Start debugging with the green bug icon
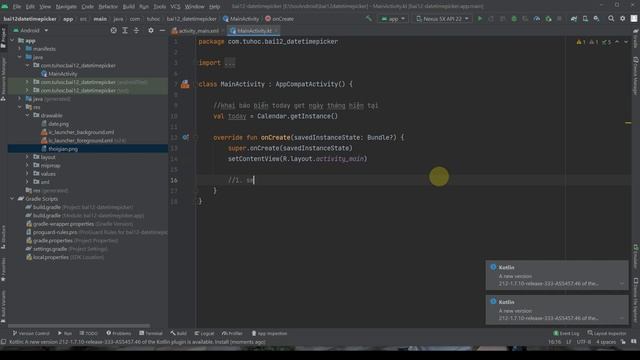This screenshot has height=360, width=640. [514, 19]
